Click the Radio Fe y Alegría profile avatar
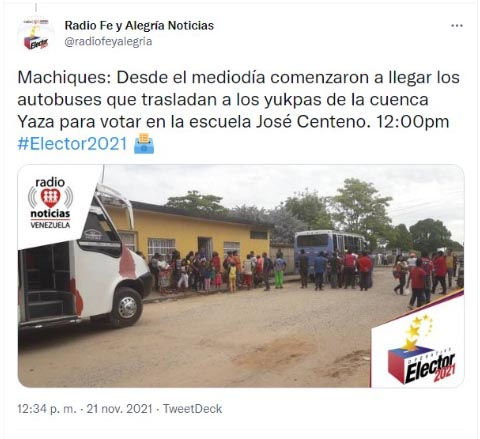Screen dimensions: 480x439 coord(36,35)
